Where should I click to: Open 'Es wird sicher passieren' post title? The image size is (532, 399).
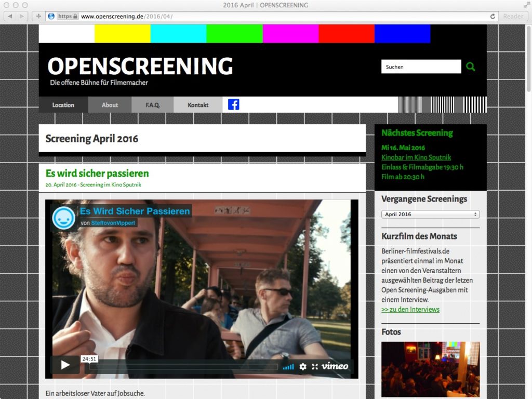(97, 173)
